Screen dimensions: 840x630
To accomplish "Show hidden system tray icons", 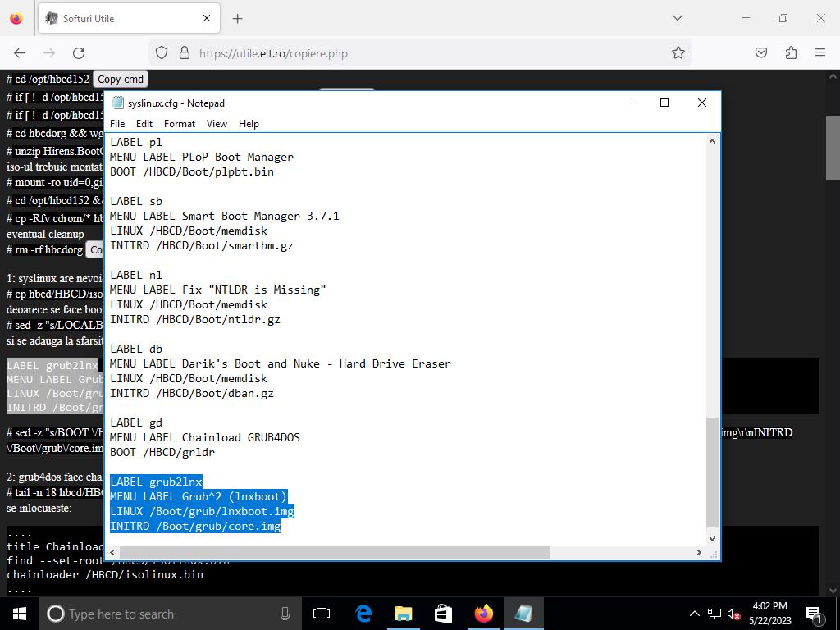I will (x=694, y=614).
